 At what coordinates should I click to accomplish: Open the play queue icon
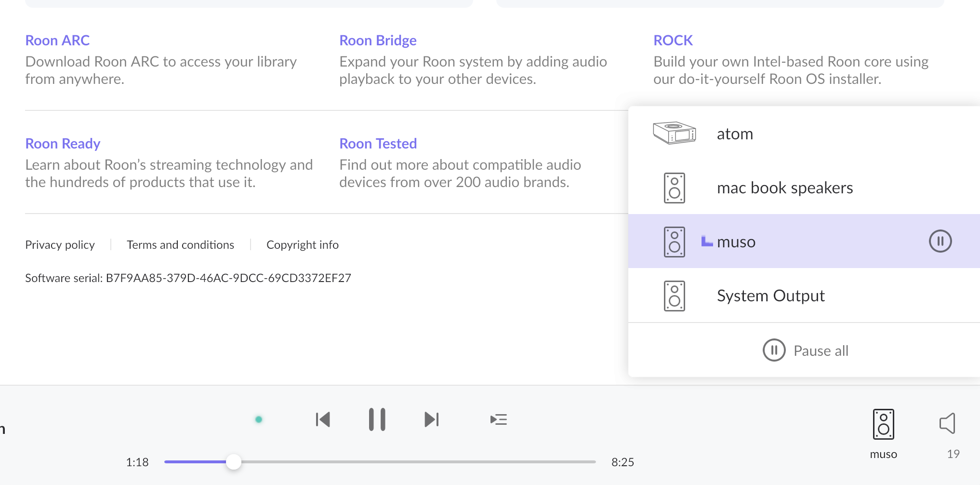(498, 419)
